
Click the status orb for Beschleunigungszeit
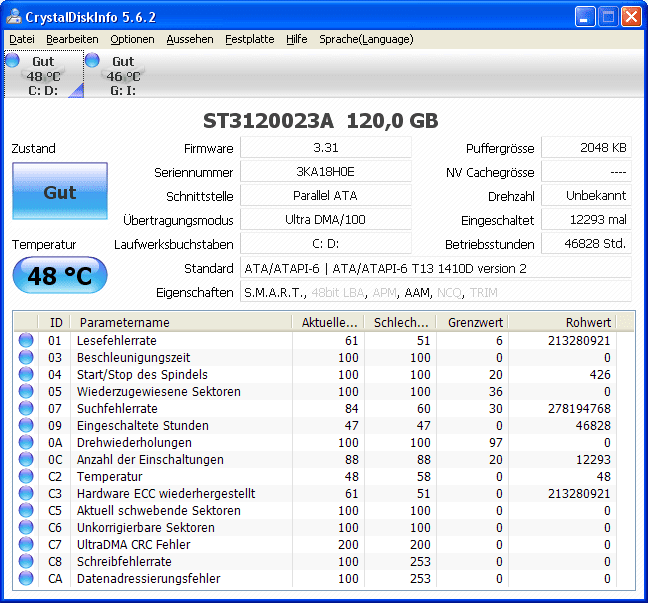pyautogui.click(x=26, y=357)
